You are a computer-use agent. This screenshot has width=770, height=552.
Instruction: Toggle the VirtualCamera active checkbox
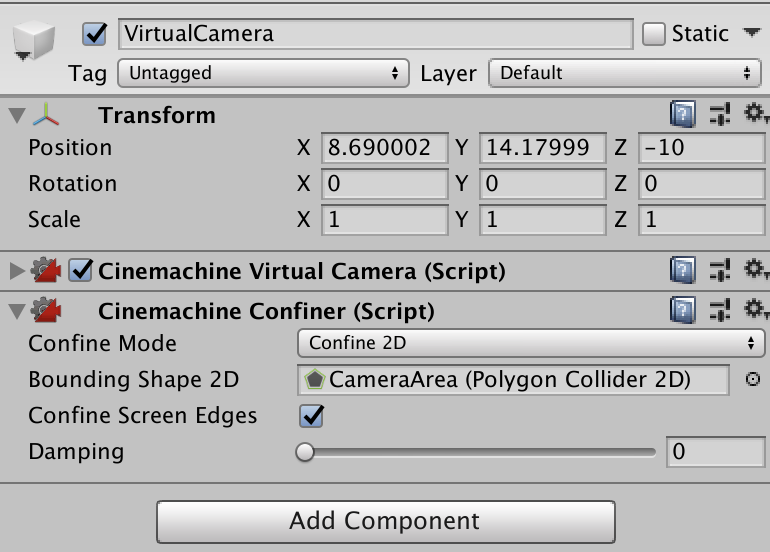pos(94,34)
